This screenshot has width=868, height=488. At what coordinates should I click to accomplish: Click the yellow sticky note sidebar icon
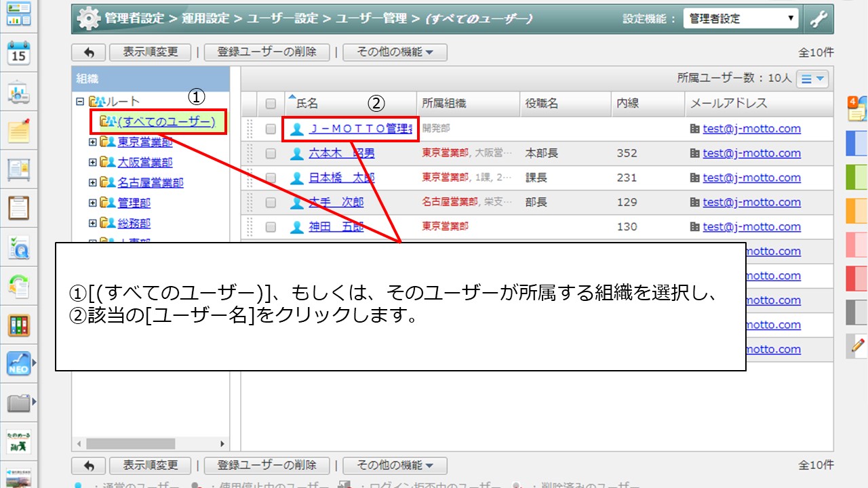(x=19, y=130)
